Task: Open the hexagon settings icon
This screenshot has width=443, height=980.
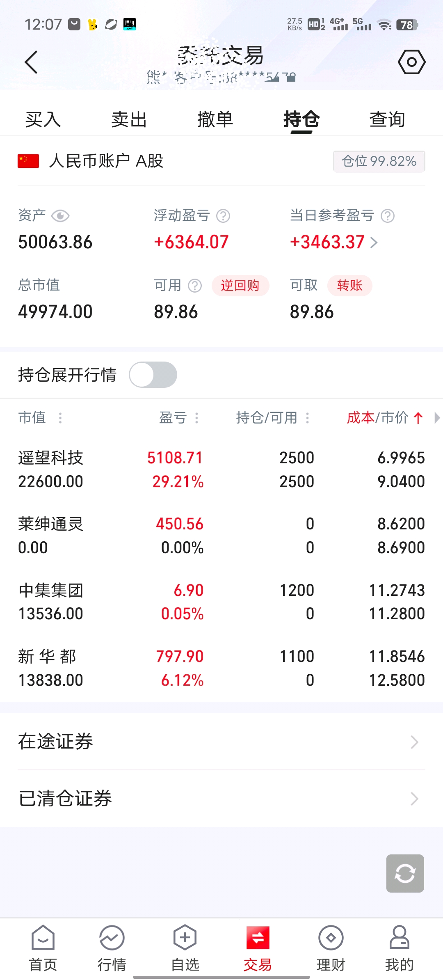Action: pos(411,62)
